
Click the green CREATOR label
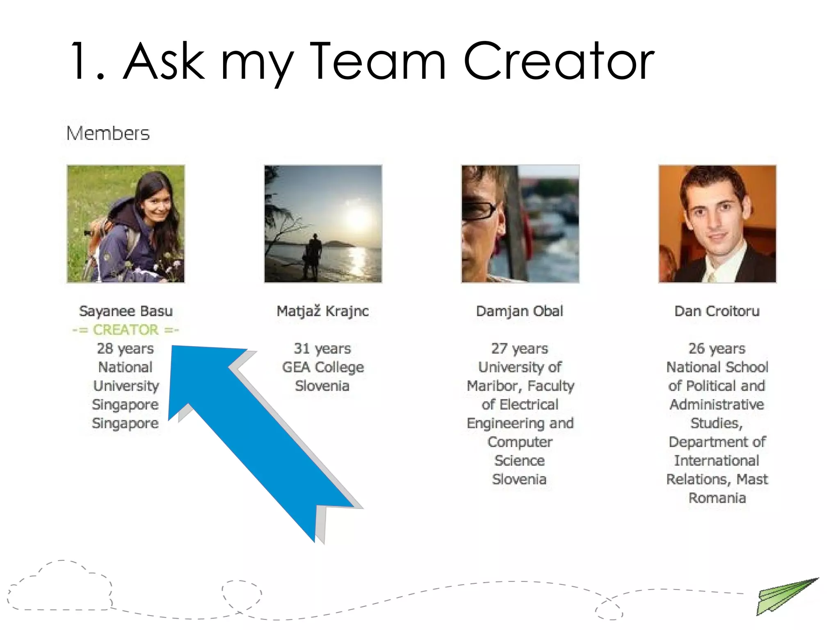[x=126, y=330]
